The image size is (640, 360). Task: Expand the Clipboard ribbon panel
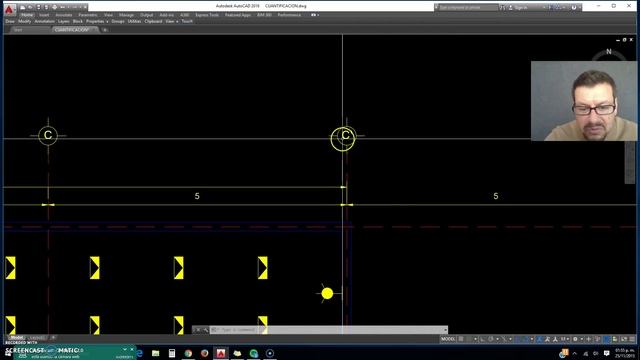(153, 21)
